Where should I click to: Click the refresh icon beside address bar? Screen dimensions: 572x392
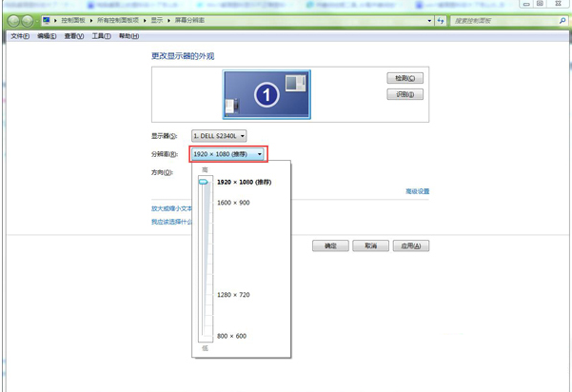coord(441,20)
